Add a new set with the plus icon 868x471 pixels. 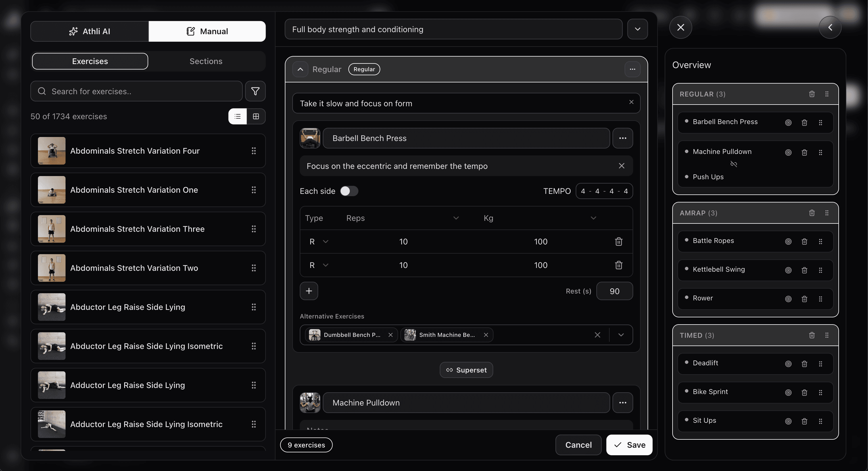pyautogui.click(x=309, y=291)
